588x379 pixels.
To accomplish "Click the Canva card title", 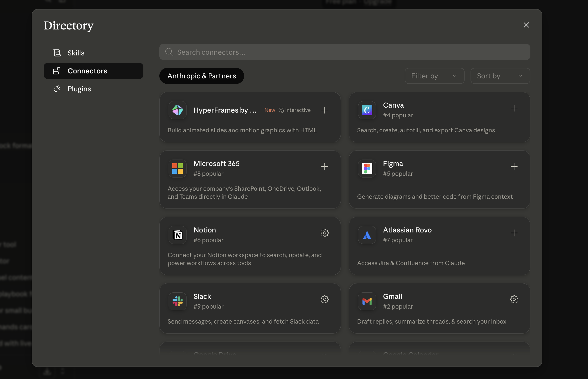I will pos(393,105).
